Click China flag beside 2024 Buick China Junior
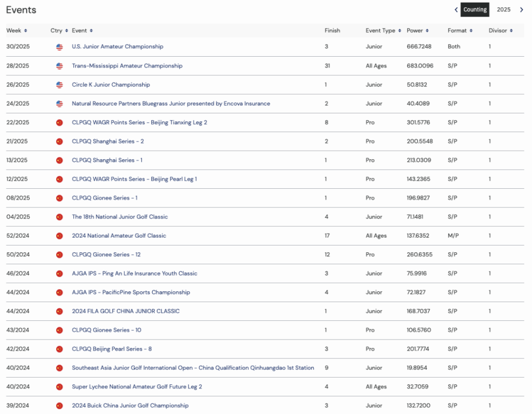532x414 pixels. [59, 406]
